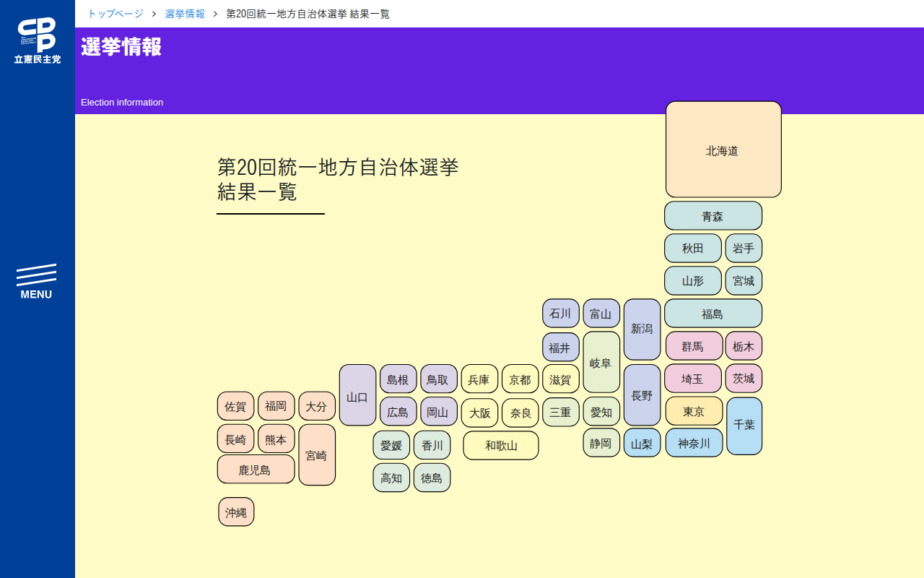The height and width of the screenshot is (578, 924).
Task: Select the 高知 tile
Action: 391,478
